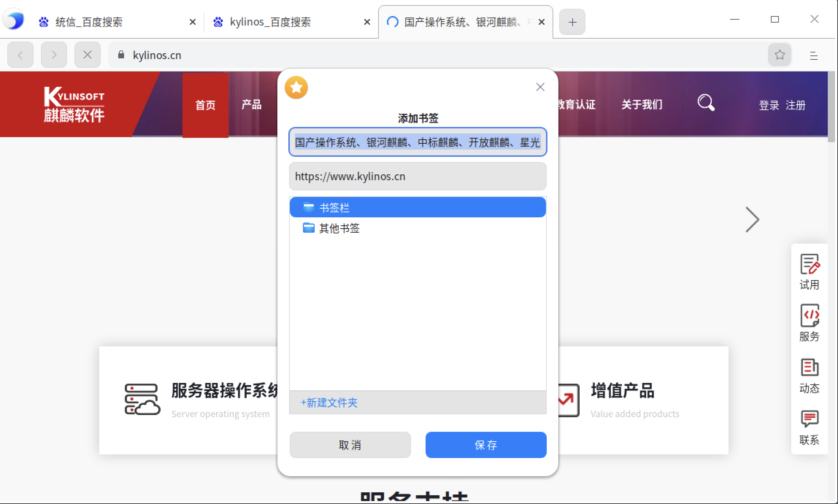Screen dimensions: 838x504
Task: Close the add bookmark dialog
Action: click(x=540, y=87)
